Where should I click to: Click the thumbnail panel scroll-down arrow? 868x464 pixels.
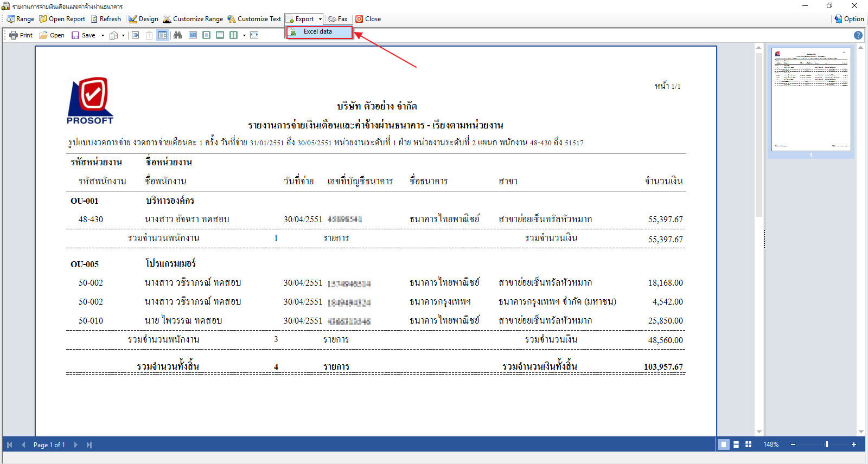tap(861, 432)
